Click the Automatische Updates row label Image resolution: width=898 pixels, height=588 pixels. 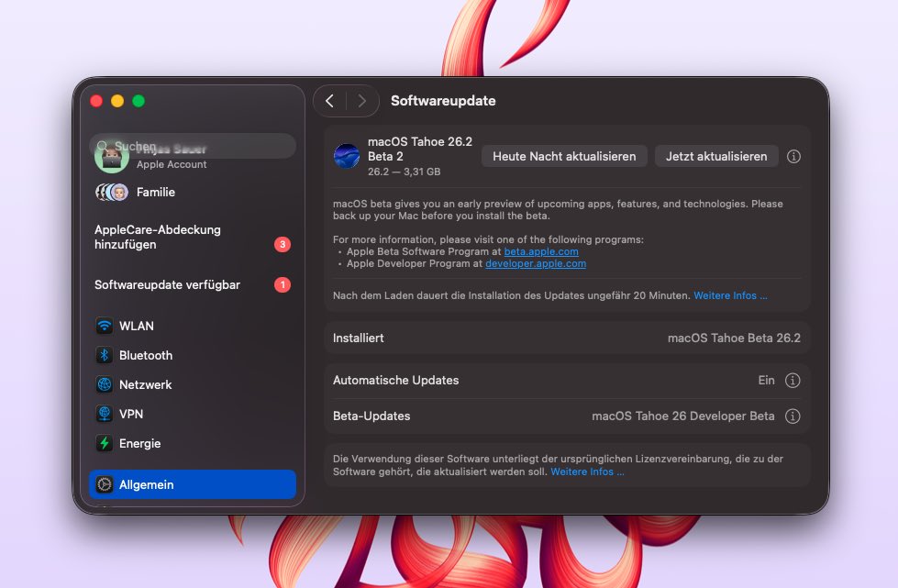point(395,380)
